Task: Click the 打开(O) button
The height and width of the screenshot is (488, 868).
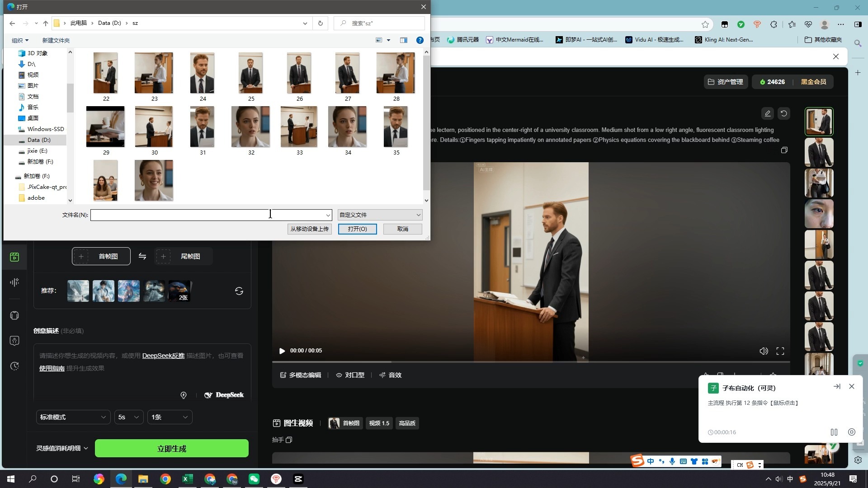Action: pos(357,229)
